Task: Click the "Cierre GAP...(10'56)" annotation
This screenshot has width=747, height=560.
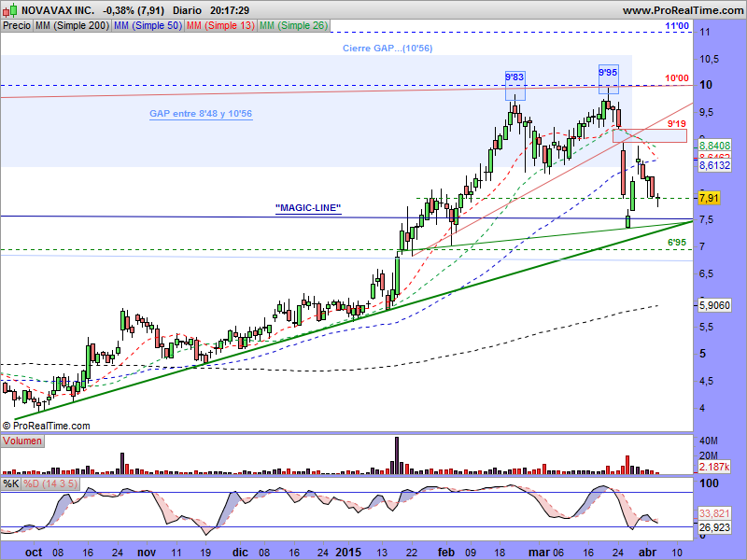Action: (388, 49)
